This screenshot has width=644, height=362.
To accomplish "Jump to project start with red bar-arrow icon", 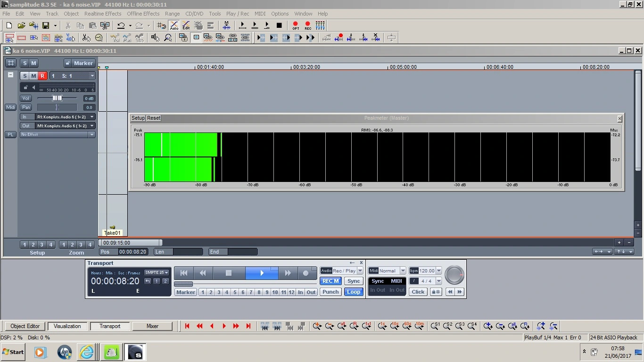I will pyautogui.click(x=187, y=326).
